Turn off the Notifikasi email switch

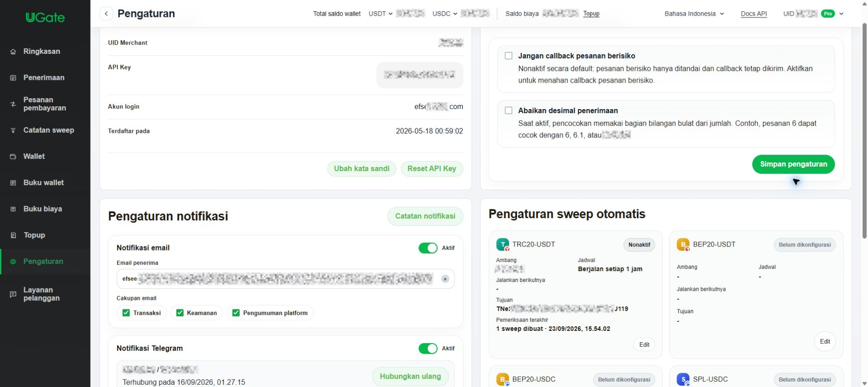pyautogui.click(x=428, y=248)
